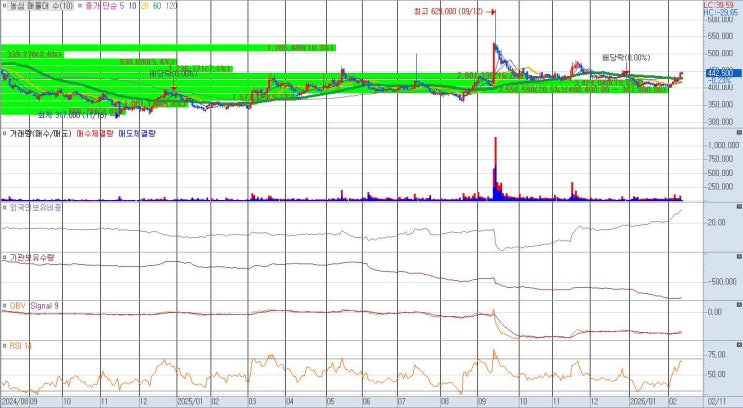Click the 20.00 foreign ownership axis label
This screenshot has height=408, width=743.
(x=717, y=222)
